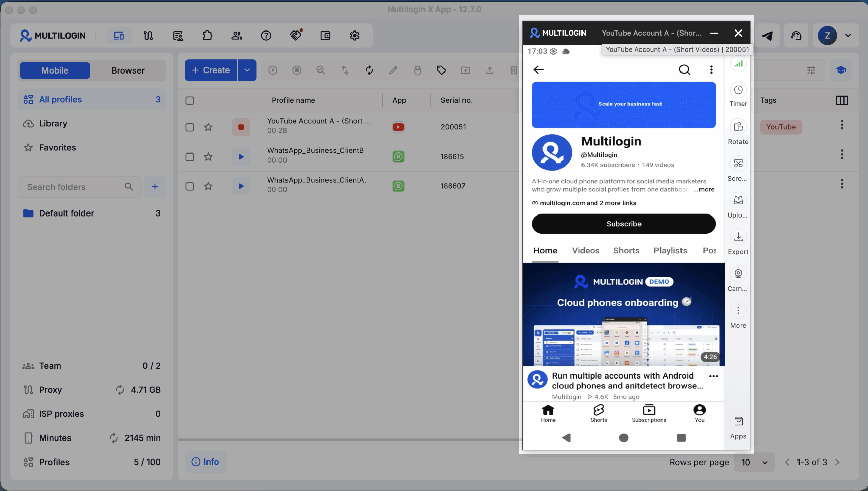Viewport: 868px width, 491px height.
Task: Click the Camera icon in phone sidebar
Action: pyautogui.click(x=738, y=274)
